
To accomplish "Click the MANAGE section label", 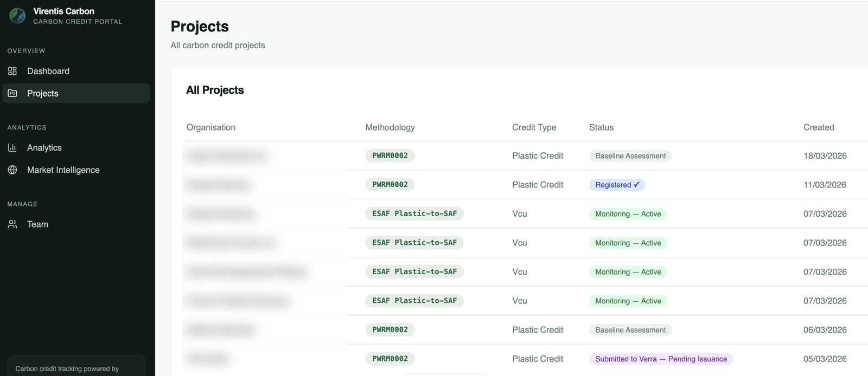I will [x=22, y=204].
